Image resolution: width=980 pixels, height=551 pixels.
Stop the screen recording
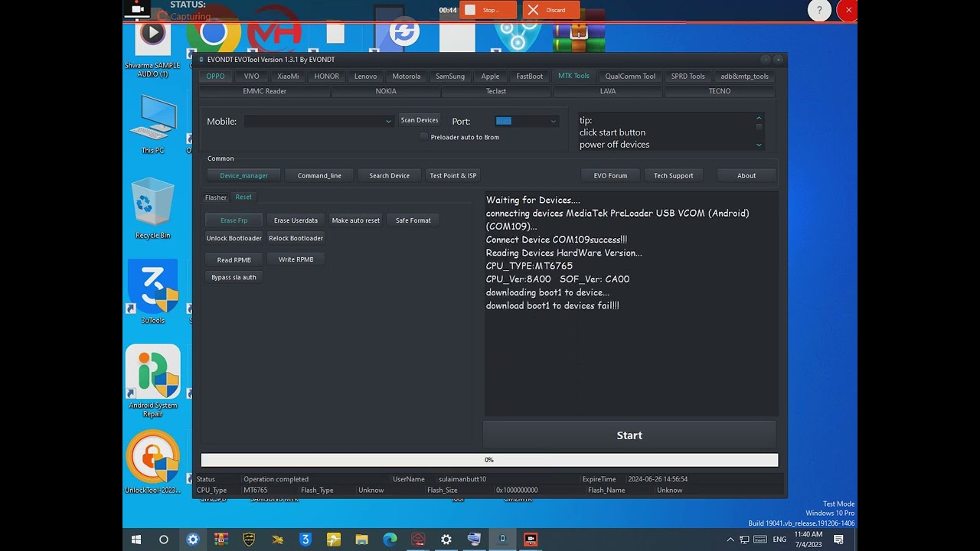click(488, 10)
